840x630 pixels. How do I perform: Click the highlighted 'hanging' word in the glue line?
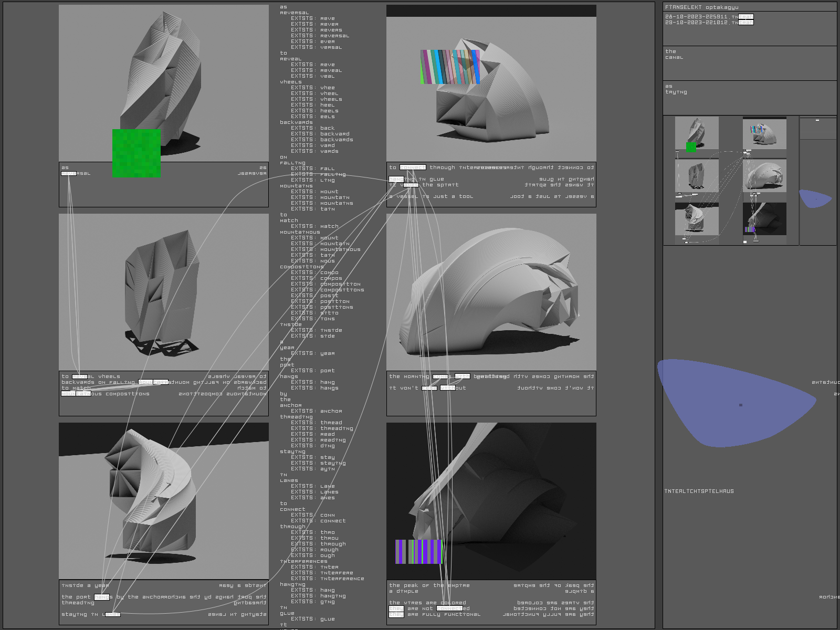pyautogui.click(x=396, y=179)
